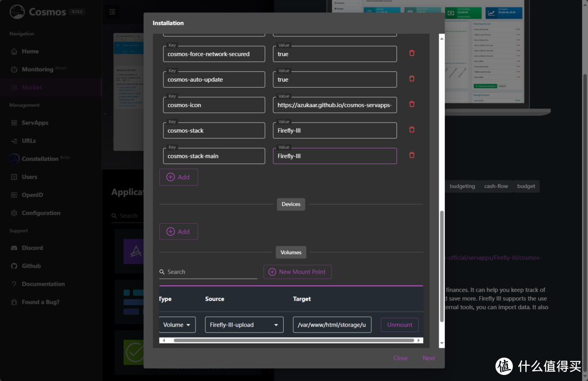The image size is (588, 381).
Task: Delete the cosmos-auto-update label row
Action: coord(412,79)
